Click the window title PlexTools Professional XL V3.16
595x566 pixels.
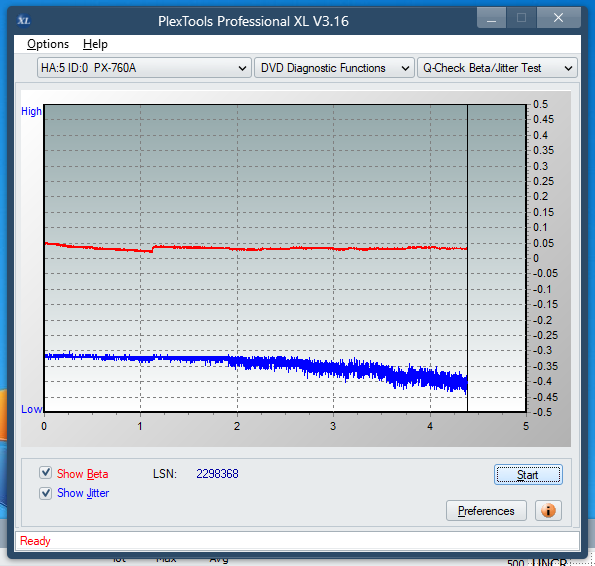pyautogui.click(x=253, y=21)
